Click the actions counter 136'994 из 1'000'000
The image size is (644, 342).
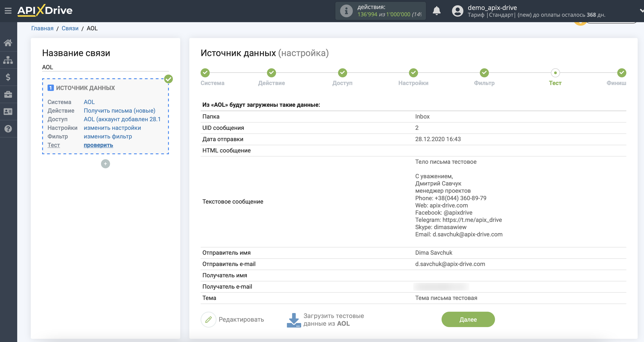tap(389, 14)
